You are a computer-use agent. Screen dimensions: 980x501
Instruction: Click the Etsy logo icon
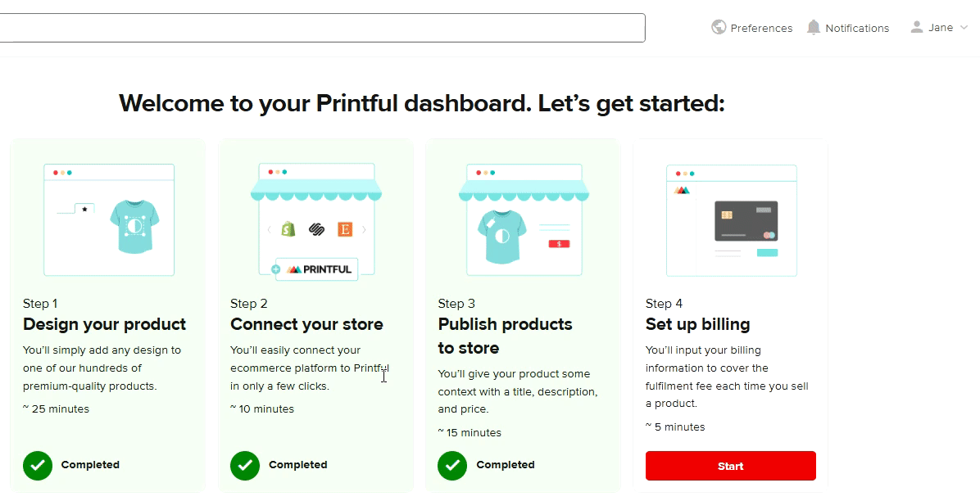[x=345, y=229]
